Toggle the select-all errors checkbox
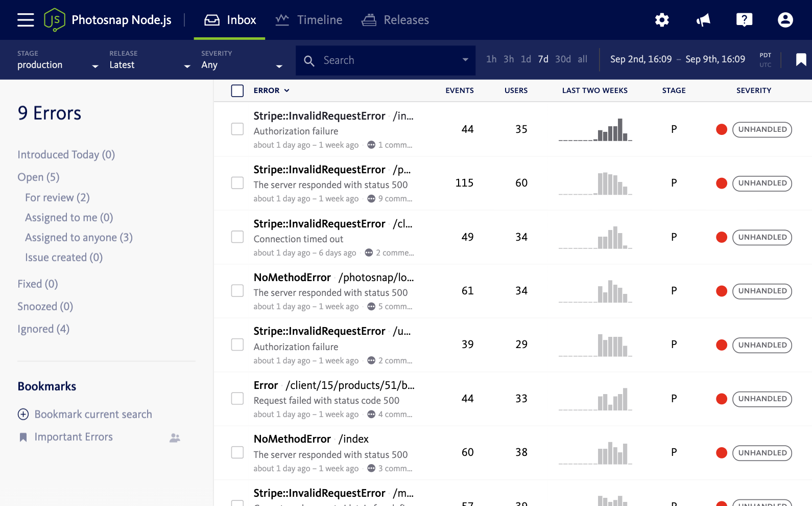The image size is (812, 506). pyautogui.click(x=237, y=90)
